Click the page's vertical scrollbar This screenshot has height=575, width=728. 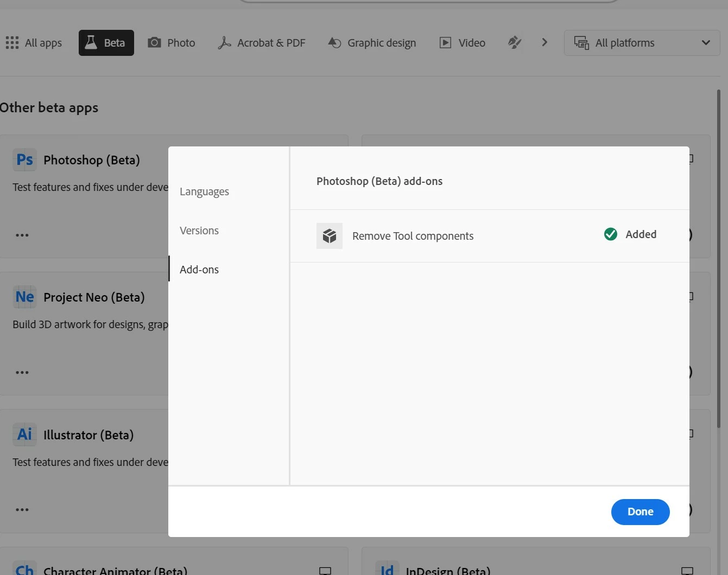click(x=719, y=258)
